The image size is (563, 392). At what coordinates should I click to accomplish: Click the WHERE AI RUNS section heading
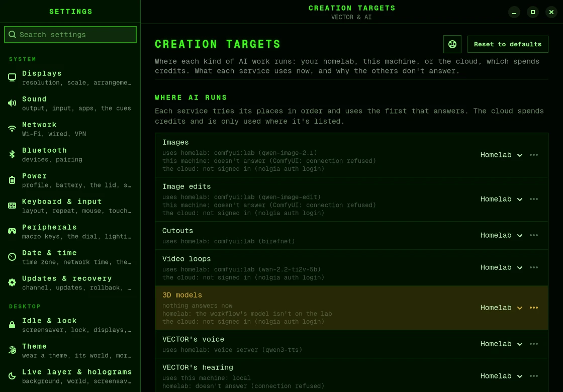[191, 97]
